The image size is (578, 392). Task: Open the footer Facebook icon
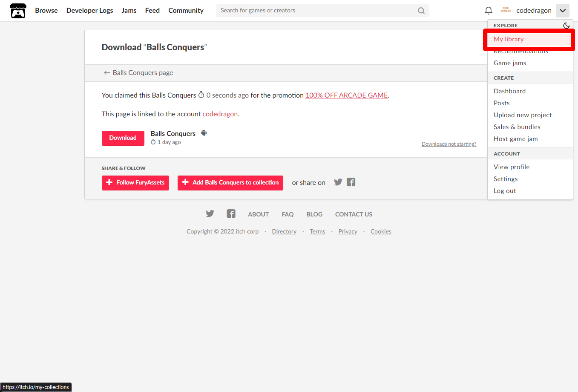231,214
